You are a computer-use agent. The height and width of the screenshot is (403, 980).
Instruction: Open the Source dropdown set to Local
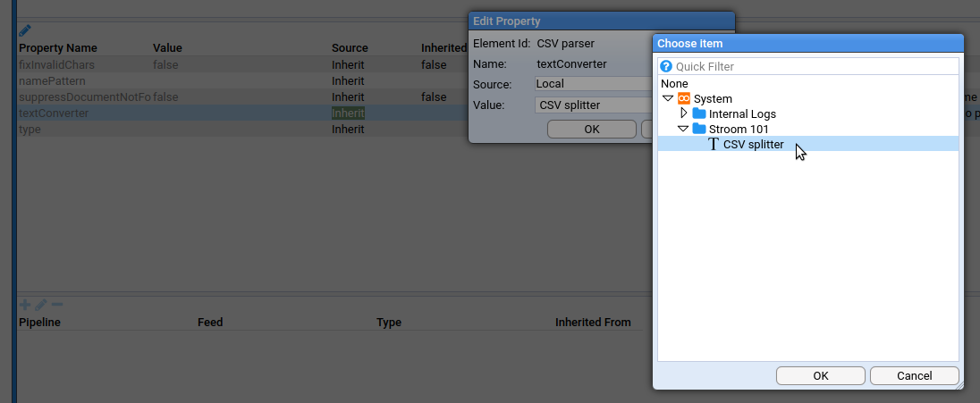tap(592, 84)
